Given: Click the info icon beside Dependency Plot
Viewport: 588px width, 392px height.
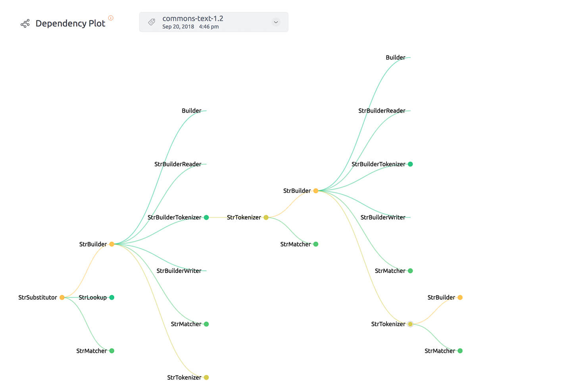Looking at the screenshot, I should tap(111, 18).
